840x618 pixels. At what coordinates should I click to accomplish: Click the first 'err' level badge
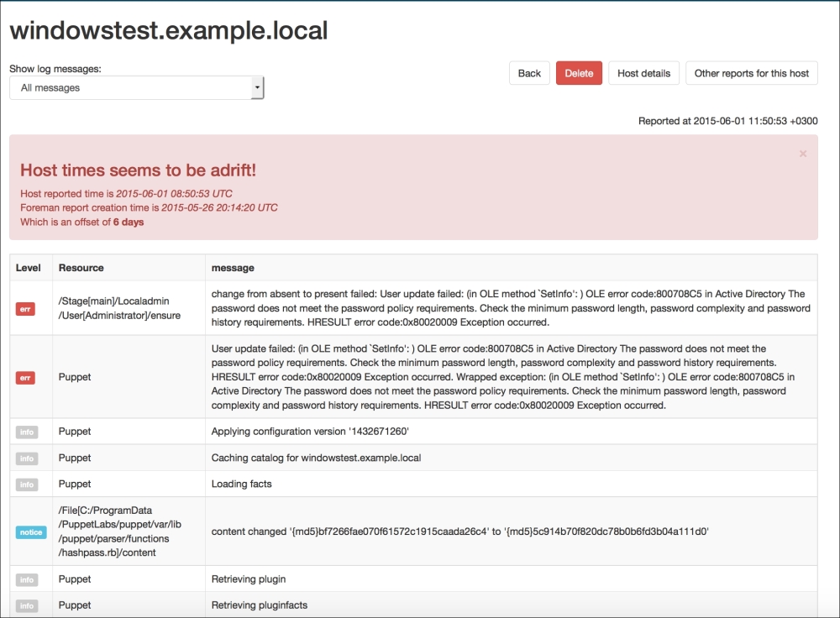click(26, 309)
